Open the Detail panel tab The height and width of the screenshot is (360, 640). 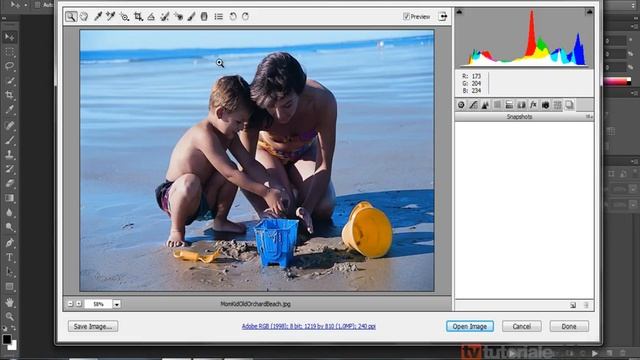[485, 105]
